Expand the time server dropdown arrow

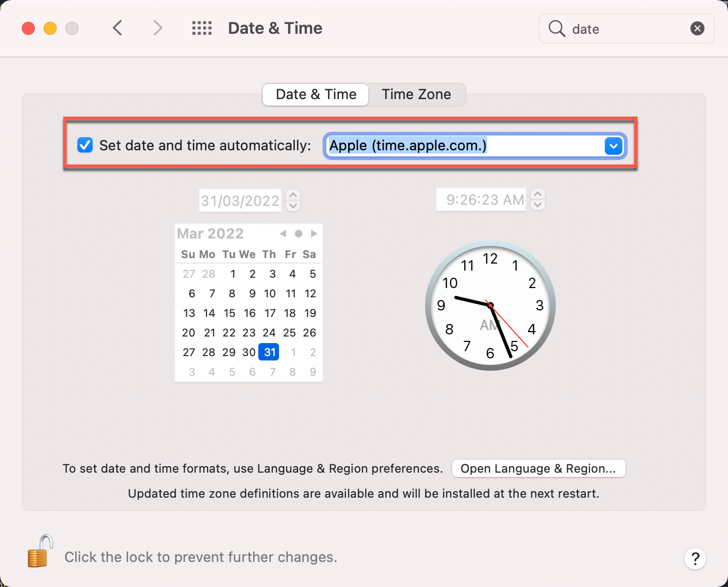click(x=613, y=146)
